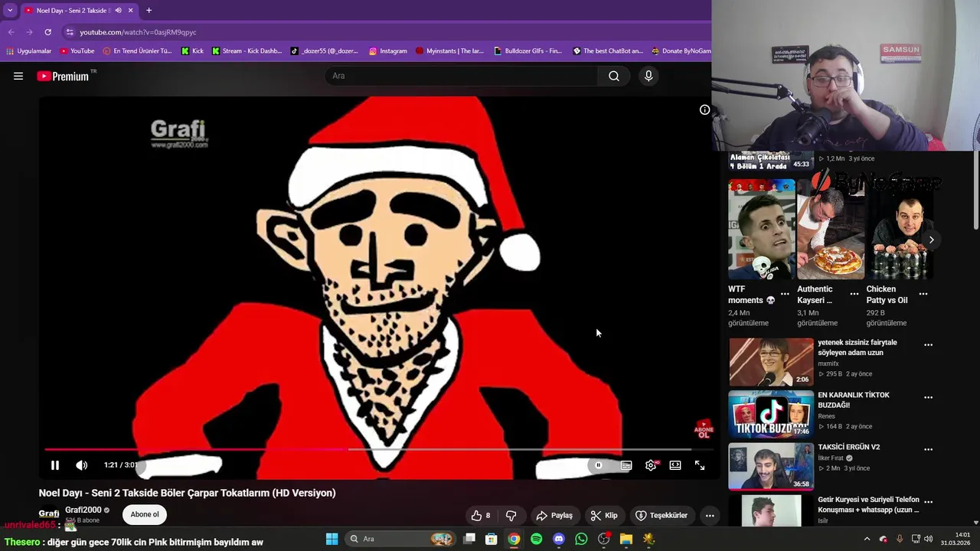Open the Instagram bookmark
Screen dimensions: 980x551
(x=388, y=51)
